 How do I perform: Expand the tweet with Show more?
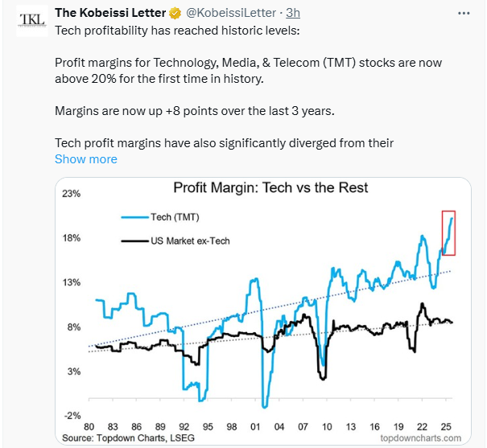85,158
